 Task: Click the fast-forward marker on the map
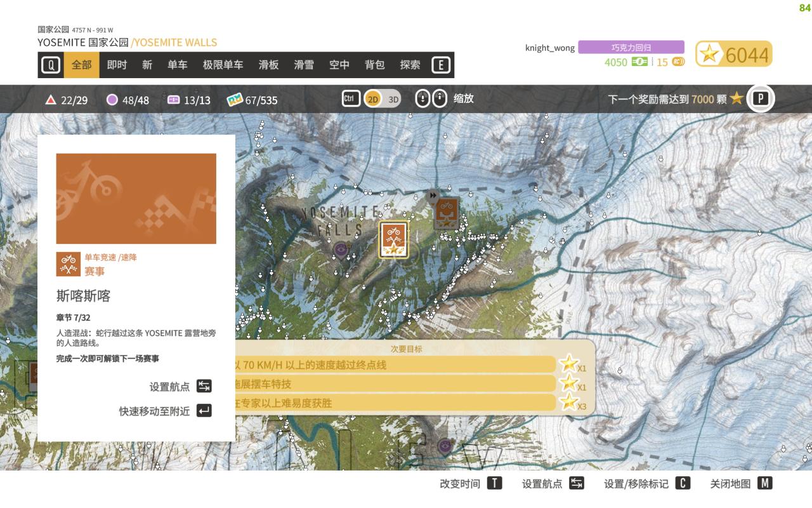point(433,196)
